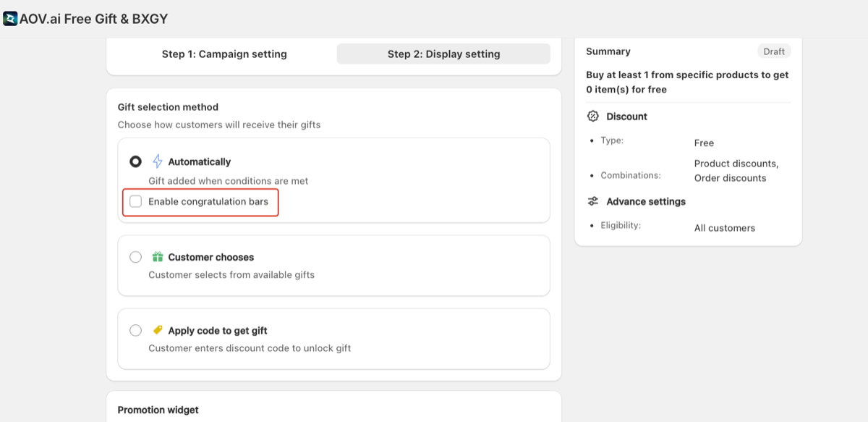Click the Advance settings sliders icon
Viewport: 868px width, 422px height.
tap(593, 201)
